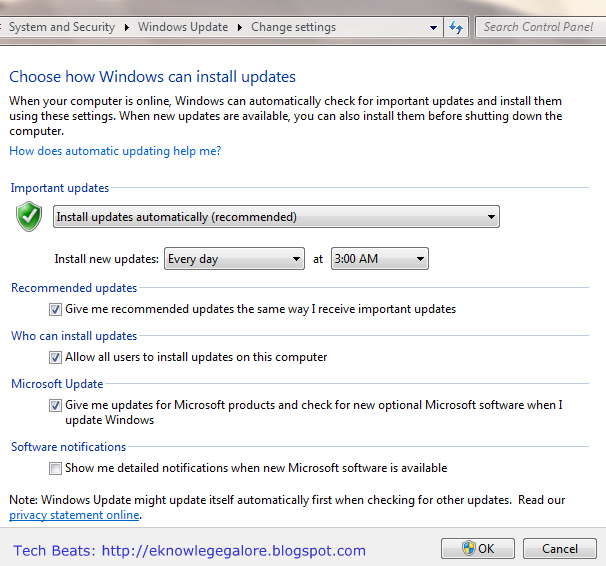Click the Choose how Windows can install updates heading
This screenshot has width=606, height=566.
152,77
